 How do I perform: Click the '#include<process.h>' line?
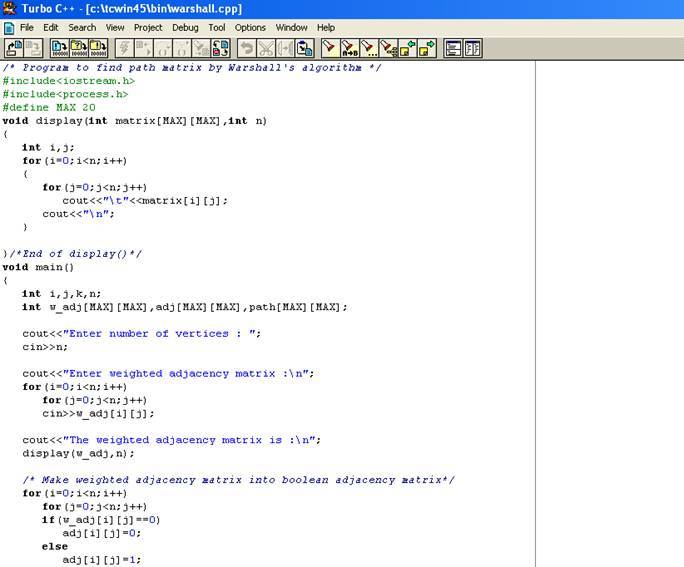pyautogui.click(x=65, y=94)
